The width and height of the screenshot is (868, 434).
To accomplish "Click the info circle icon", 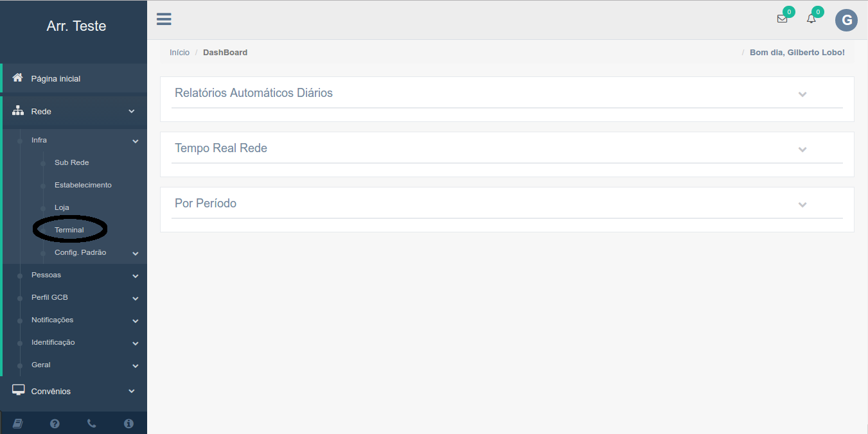I will click(128, 423).
